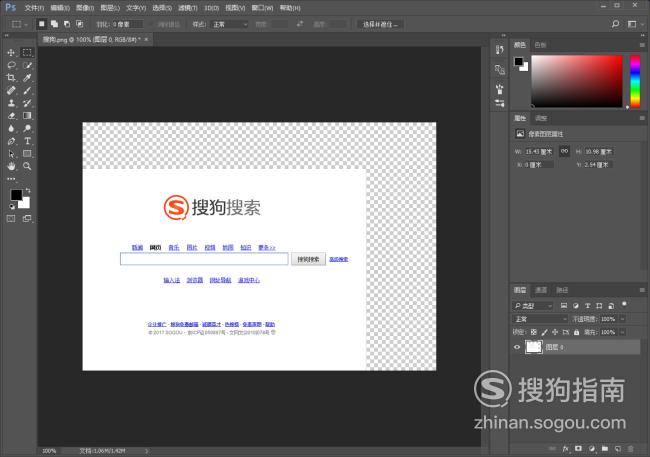This screenshot has height=457, width=650.
Task: Toggle lock image pixels brush icon
Action: click(x=544, y=332)
